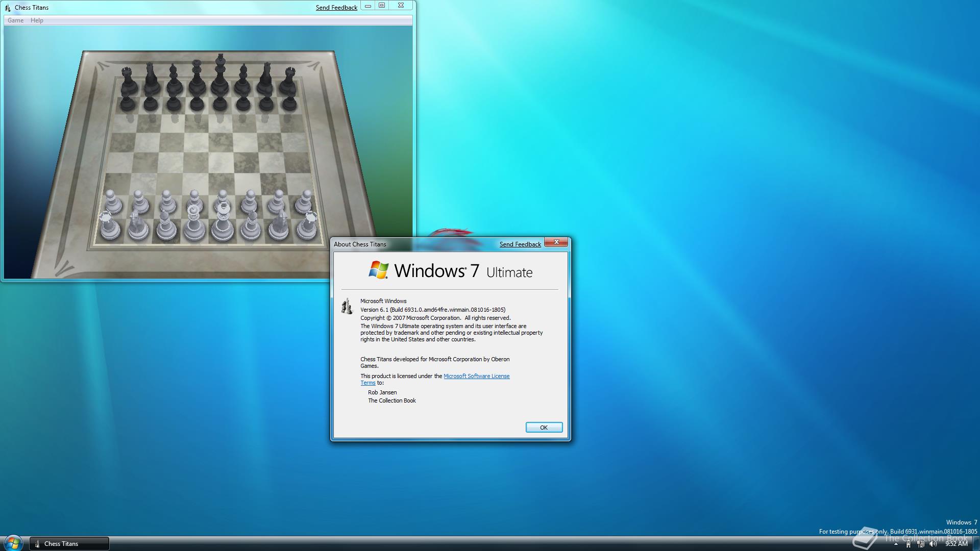Click the Chess Titans title bar icon

[x=8, y=8]
